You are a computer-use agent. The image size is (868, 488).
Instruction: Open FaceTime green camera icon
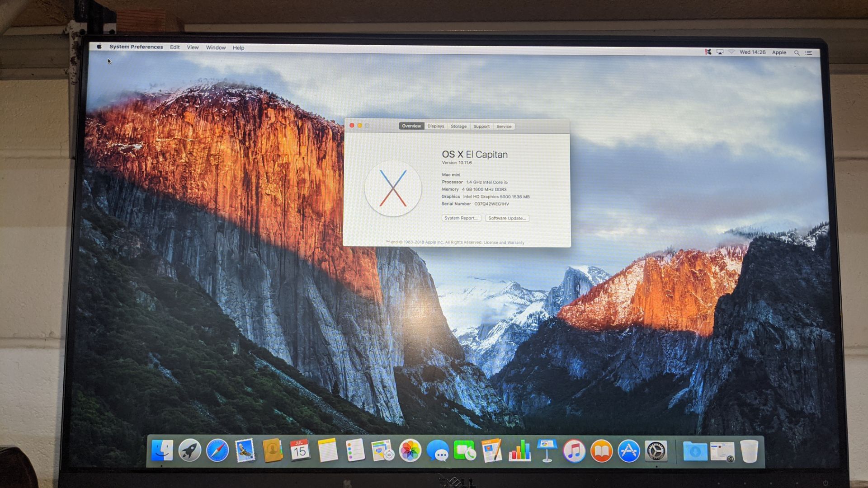464,450
